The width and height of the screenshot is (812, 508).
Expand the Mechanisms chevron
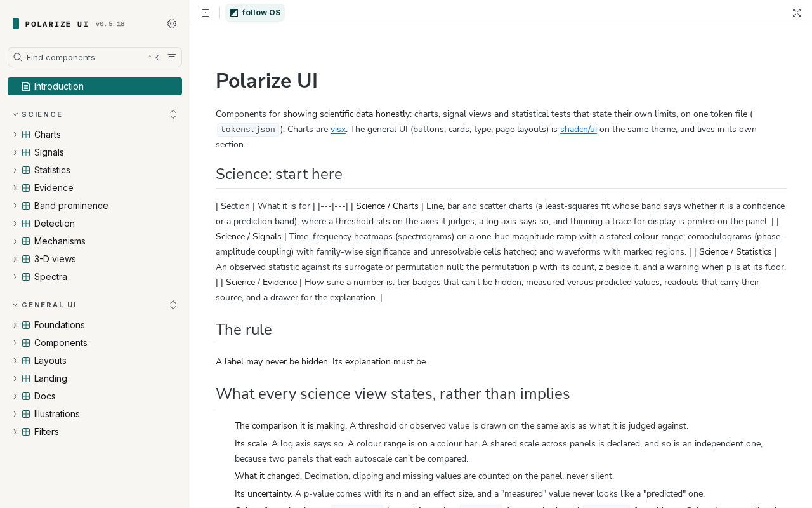pyautogui.click(x=15, y=241)
